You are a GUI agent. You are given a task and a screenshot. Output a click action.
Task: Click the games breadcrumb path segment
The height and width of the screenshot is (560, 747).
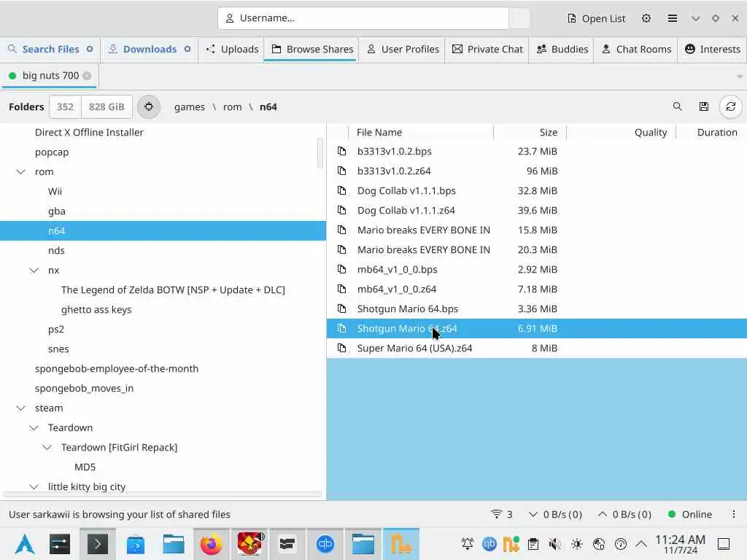click(x=190, y=106)
